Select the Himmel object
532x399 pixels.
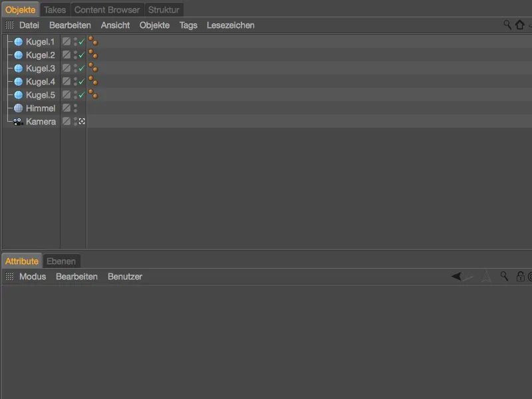click(41, 108)
